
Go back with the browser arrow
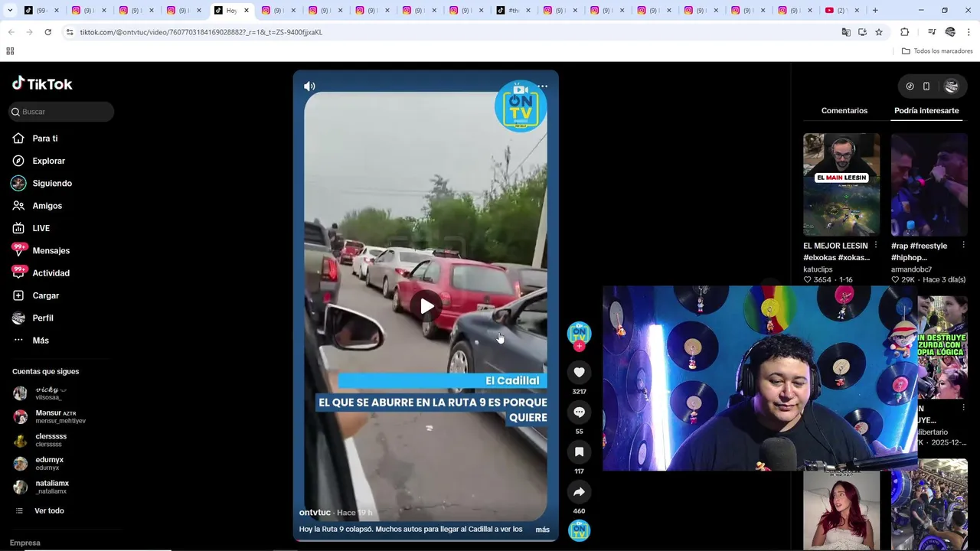(11, 32)
